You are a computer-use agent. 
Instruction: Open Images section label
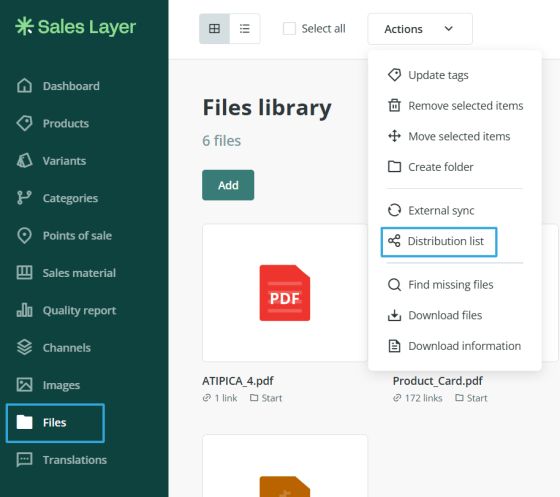click(x=61, y=385)
